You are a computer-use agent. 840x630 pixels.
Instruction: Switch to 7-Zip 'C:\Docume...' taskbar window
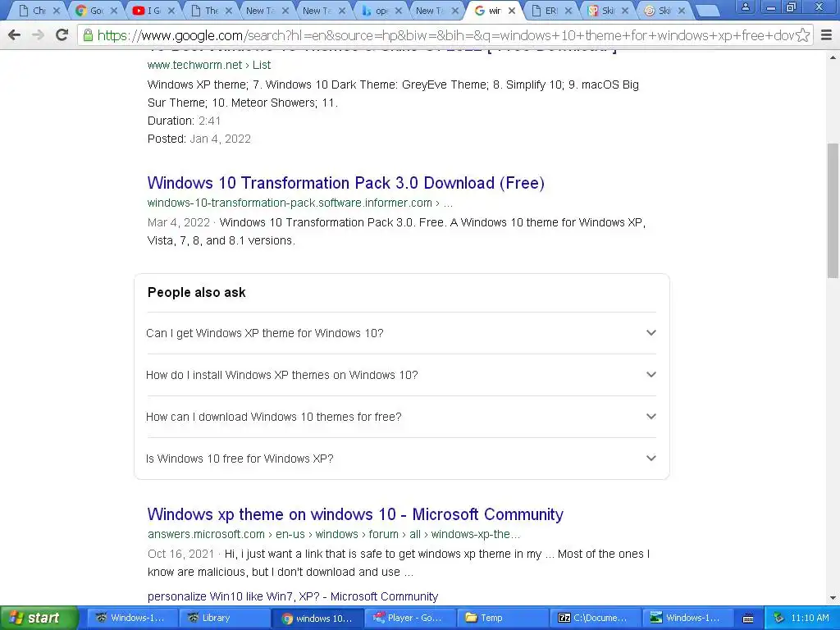[x=596, y=618]
